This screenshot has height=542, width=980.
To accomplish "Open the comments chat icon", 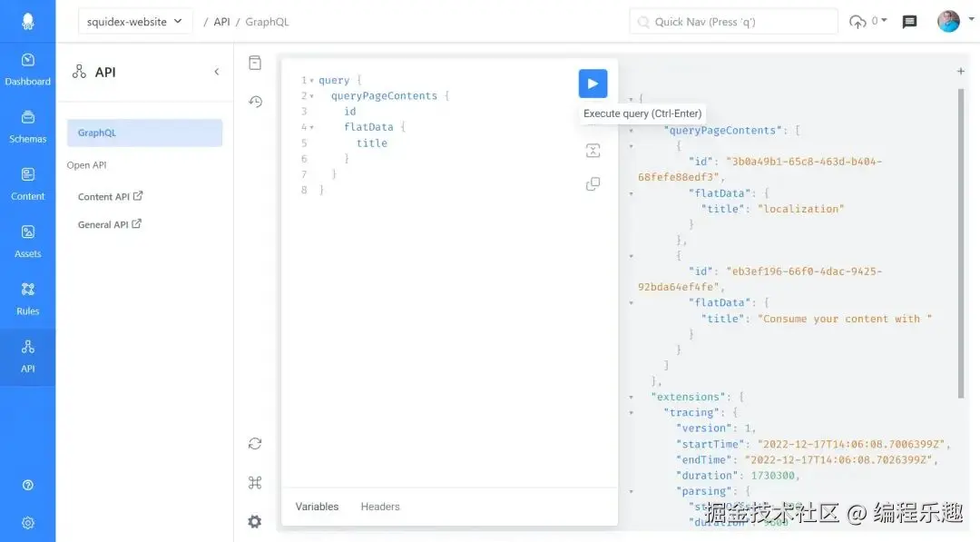I will pyautogui.click(x=909, y=22).
